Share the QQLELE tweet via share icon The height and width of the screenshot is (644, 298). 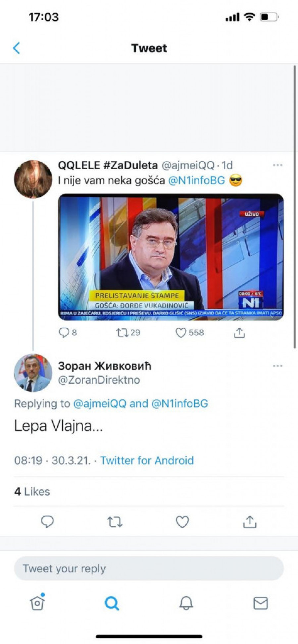pos(239,333)
